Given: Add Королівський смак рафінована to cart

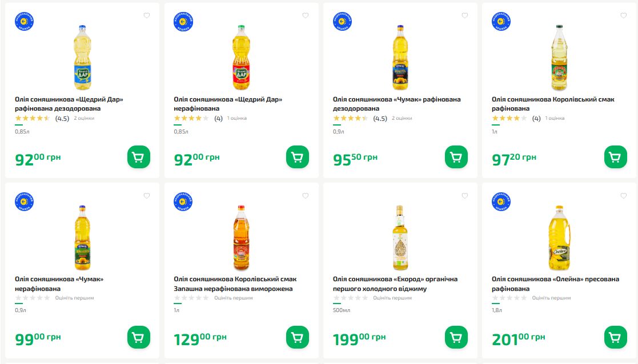Looking at the screenshot, I should click(x=615, y=157).
